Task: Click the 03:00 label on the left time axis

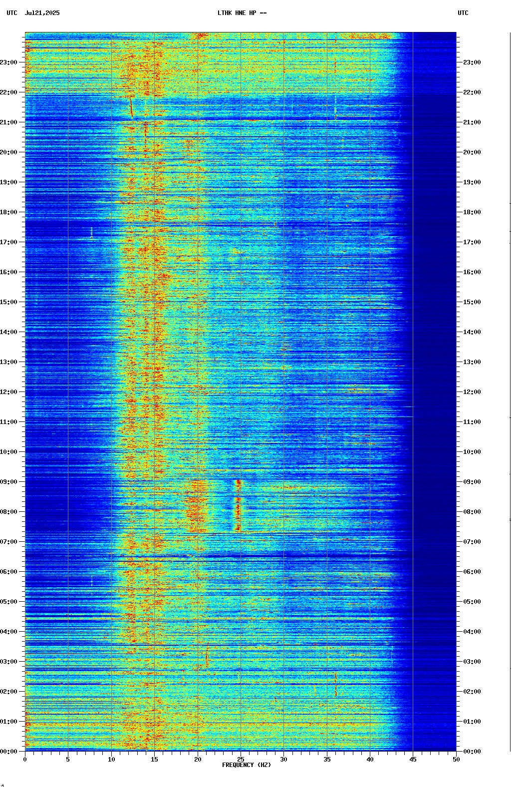Action: 8,662
